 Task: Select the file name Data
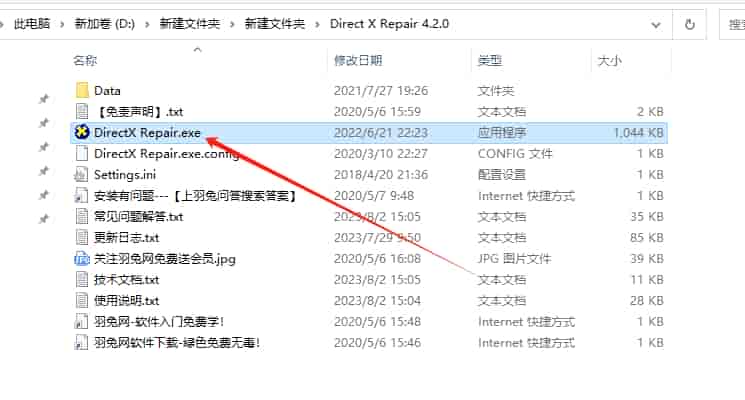tap(107, 90)
